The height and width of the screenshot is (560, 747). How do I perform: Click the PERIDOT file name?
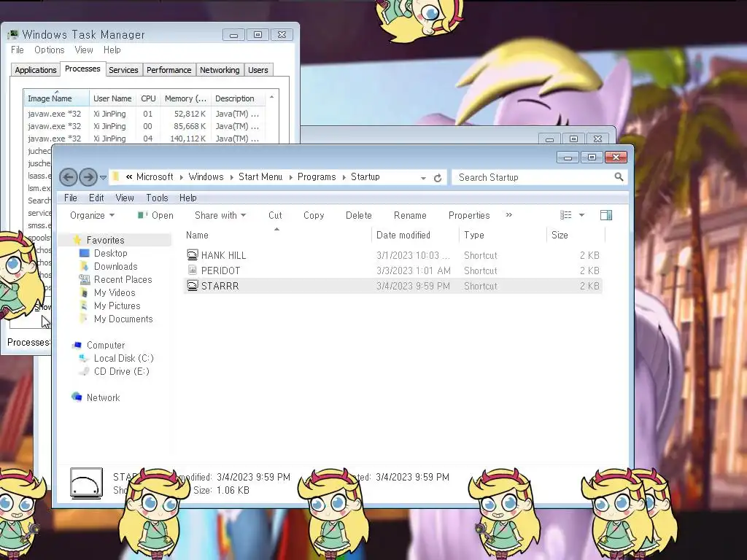[x=220, y=271]
